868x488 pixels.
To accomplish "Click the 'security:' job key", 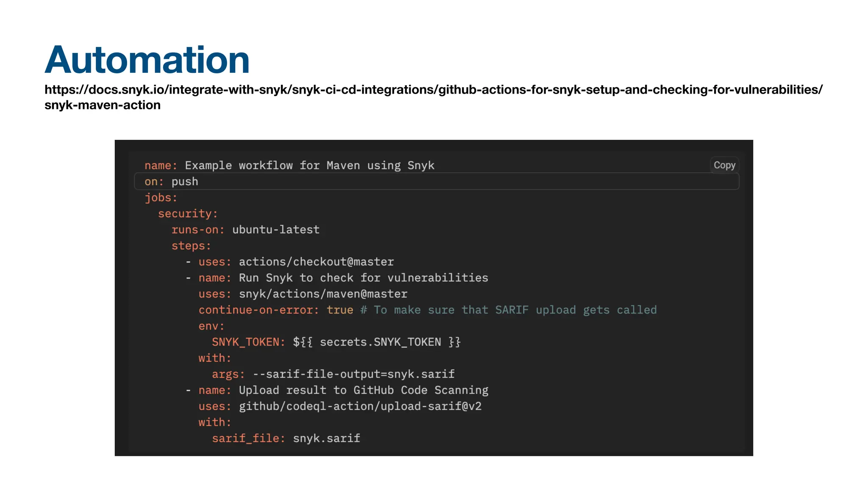I will [188, 214].
